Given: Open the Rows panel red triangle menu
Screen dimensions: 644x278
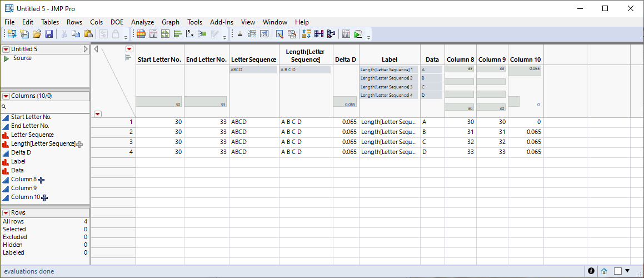Looking at the screenshot, I should click(6, 213).
